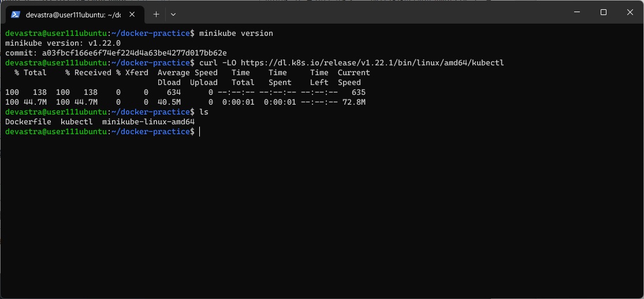Close the devastra@user111ubuntu tab

click(x=132, y=14)
